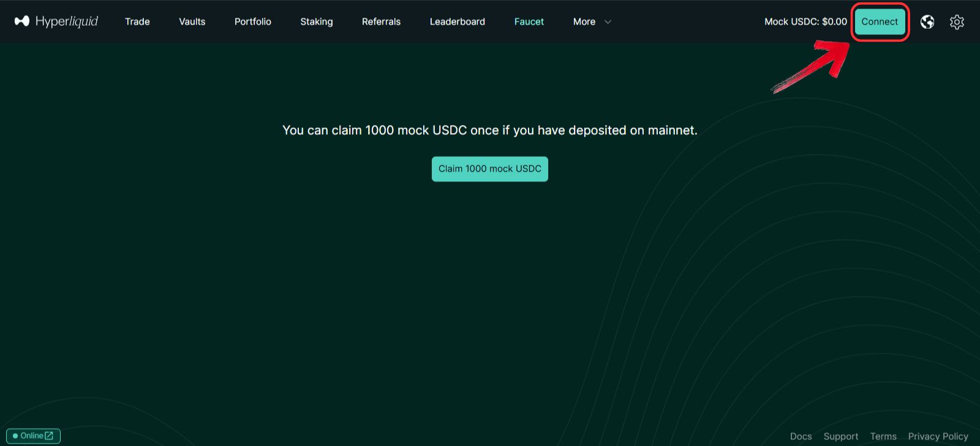Click the Hyperliquid logo
This screenshot has height=446, width=980.
click(x=56, y=21)
